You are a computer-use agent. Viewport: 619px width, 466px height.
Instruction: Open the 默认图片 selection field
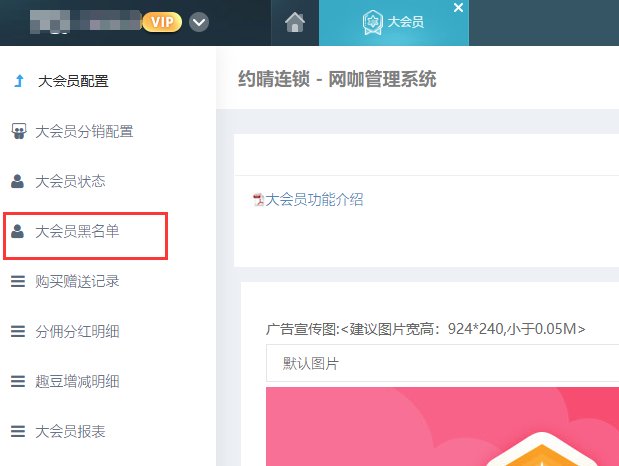(x=442, y=363)
